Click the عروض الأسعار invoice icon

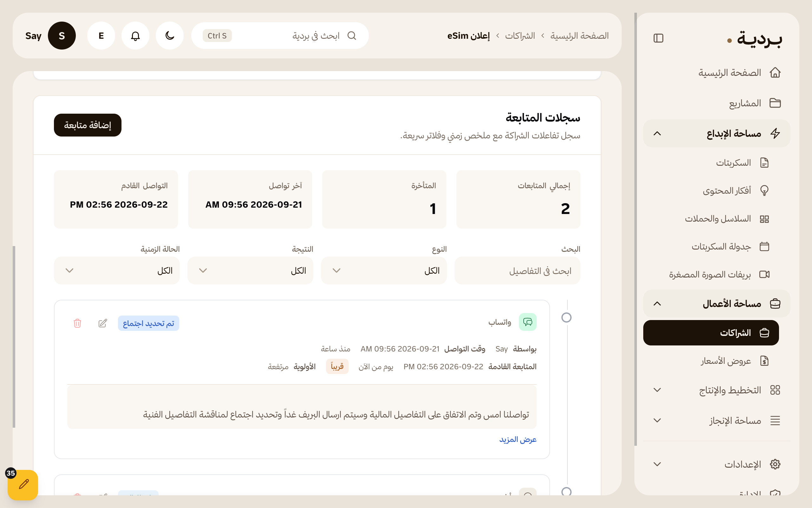click(x=764, y=361)
